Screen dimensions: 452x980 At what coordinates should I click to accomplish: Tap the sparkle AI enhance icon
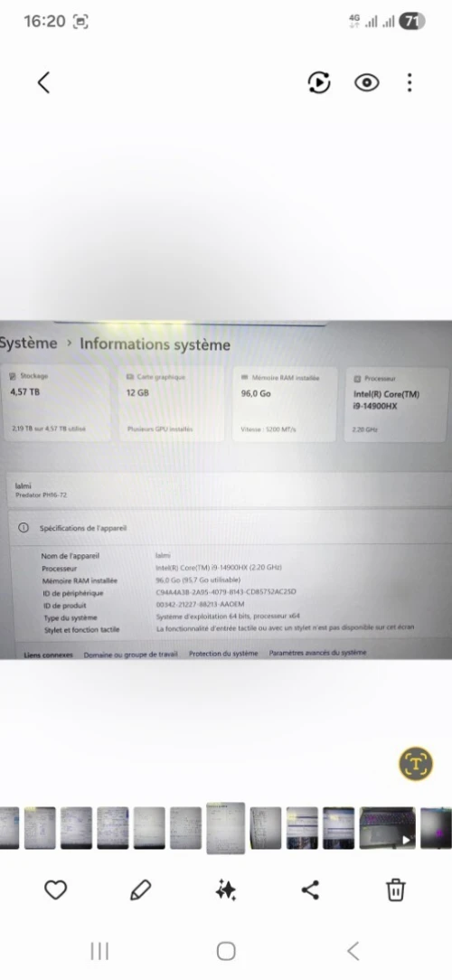tap(226, 890)
